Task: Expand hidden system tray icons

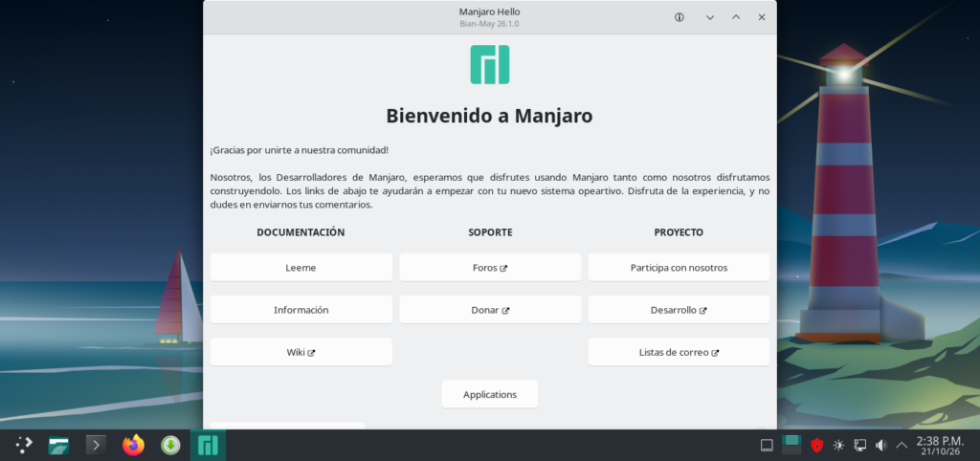Action: [902, 446]
